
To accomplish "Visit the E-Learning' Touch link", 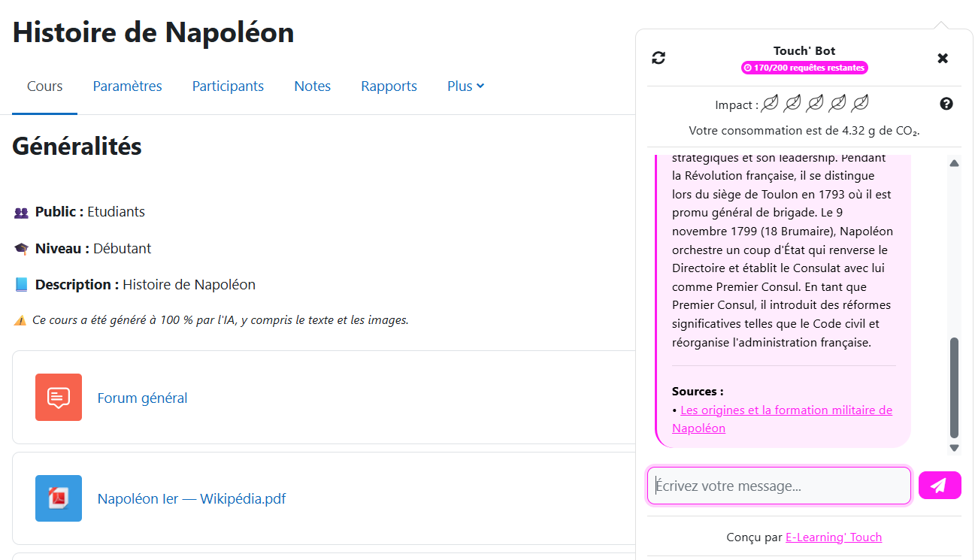I will (833, 537).
